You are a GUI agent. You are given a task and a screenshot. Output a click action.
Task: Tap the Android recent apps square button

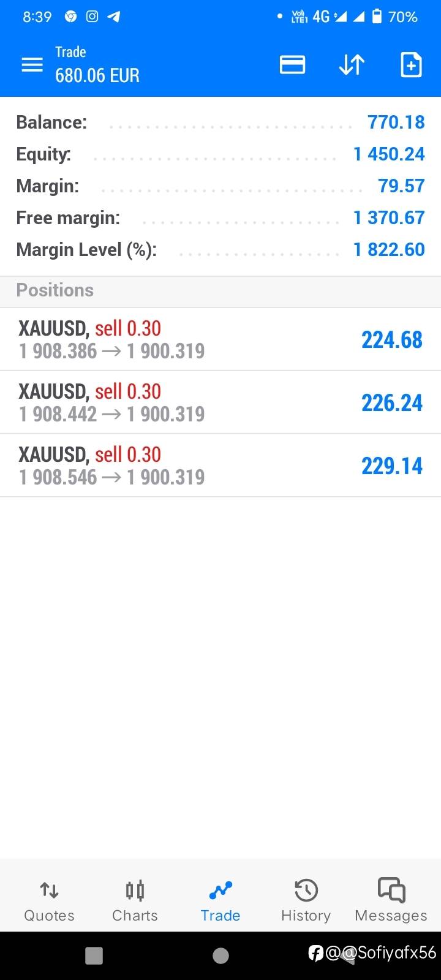pyautogui.click(x=94, y=956)
